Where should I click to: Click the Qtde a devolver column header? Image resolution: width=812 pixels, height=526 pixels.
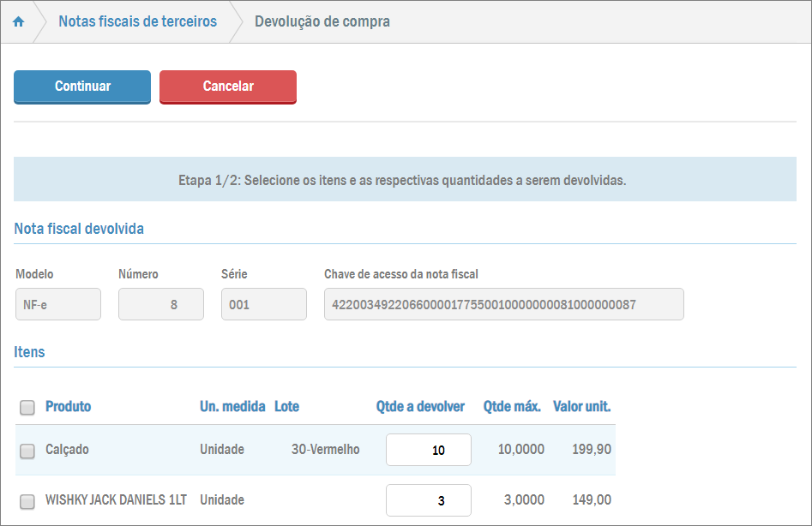click(420, 406)
